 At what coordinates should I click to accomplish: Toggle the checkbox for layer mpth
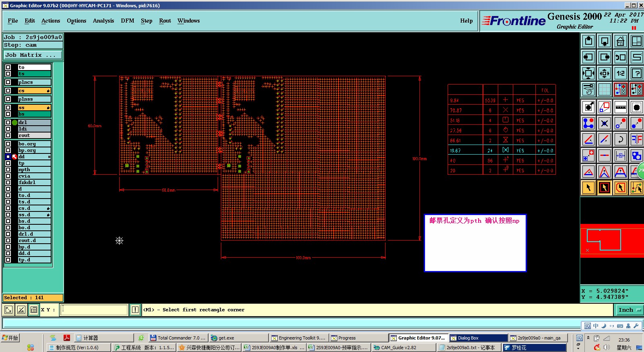pos(8,170)
